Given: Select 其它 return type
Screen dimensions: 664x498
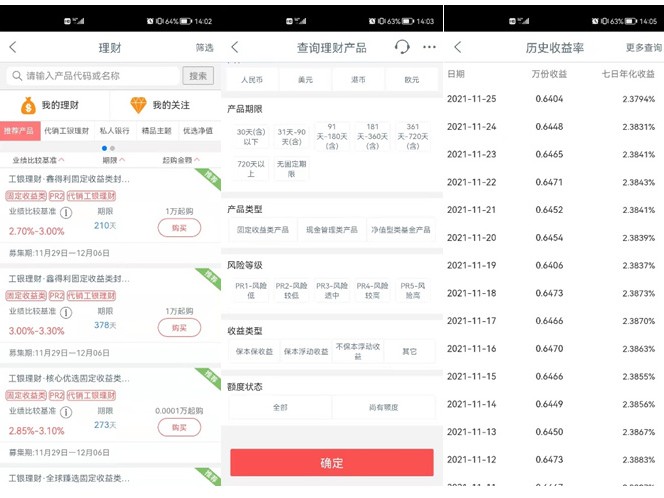Looking at the screenshot, I should click(409, 351).
